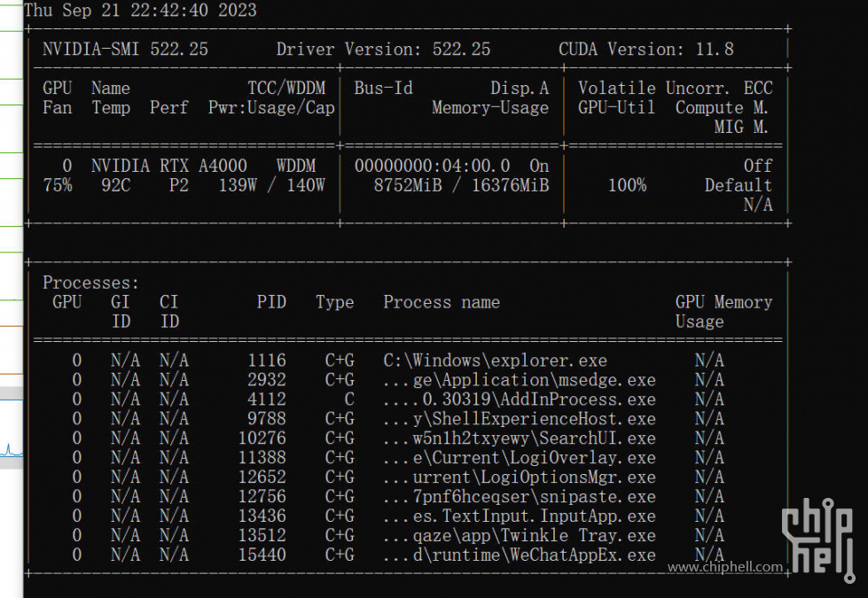Click PID 9788 in the process list
This screenshot has height=598, width=868.
coord(266,418)
